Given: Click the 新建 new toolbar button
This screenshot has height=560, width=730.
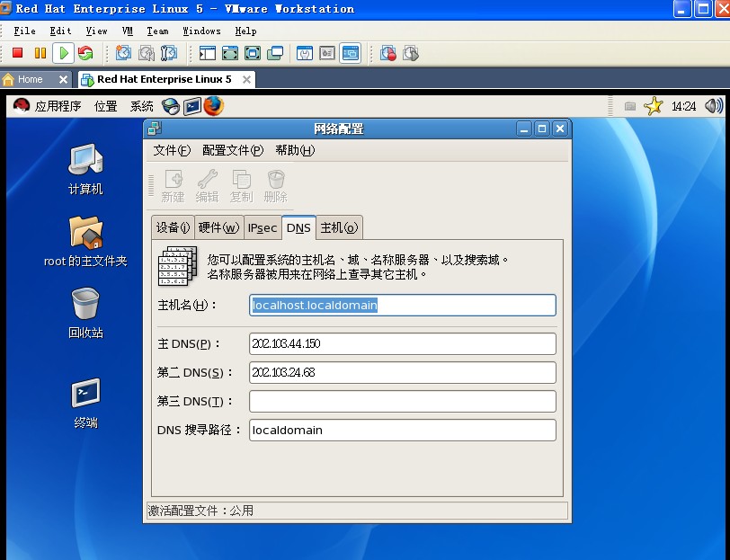Looking at the screenshot, I should [174, 186].
